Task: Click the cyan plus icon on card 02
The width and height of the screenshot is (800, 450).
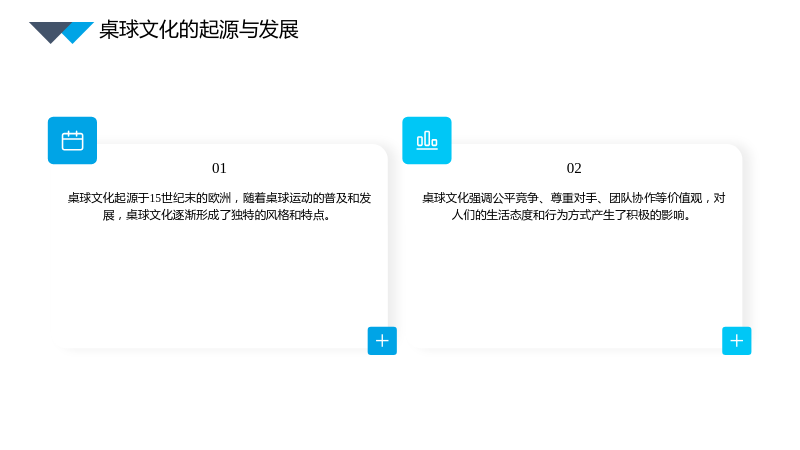Action: pos(737,341)
